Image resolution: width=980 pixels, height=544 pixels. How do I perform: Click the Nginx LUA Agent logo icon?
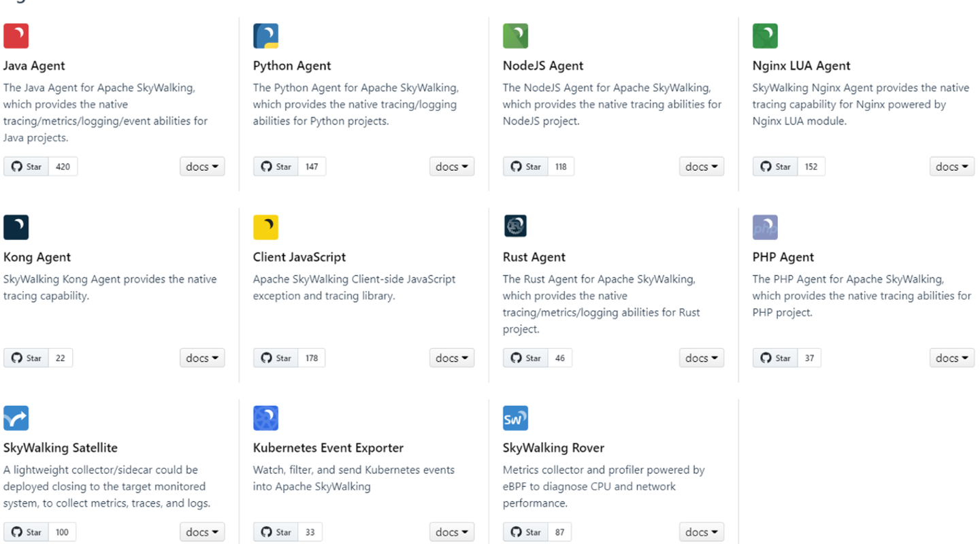[765, 35]
